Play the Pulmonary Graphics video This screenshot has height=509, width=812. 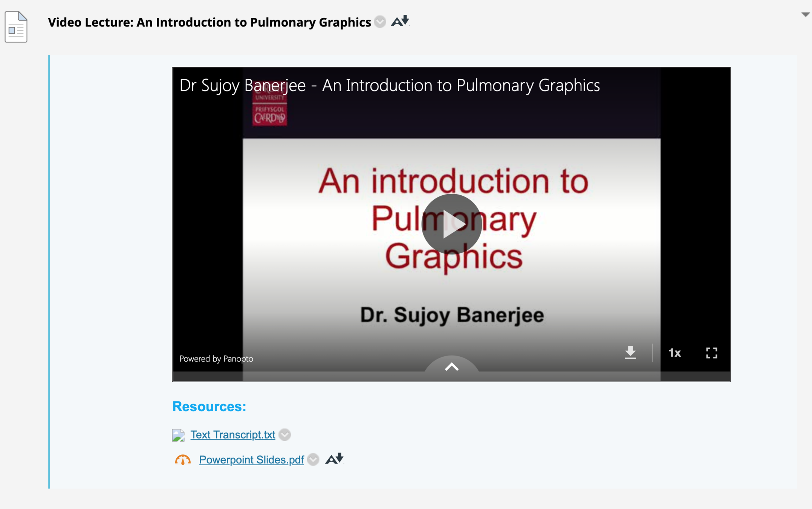(x=451, y=224)
